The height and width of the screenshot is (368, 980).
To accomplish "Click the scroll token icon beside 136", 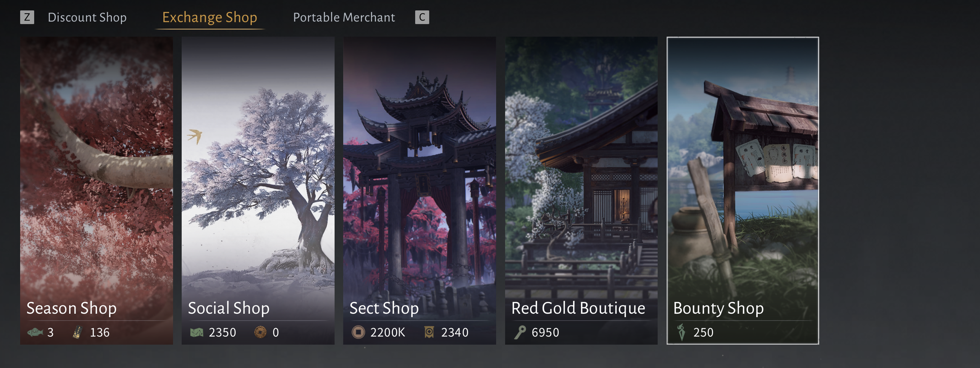I will click(78, 332).
